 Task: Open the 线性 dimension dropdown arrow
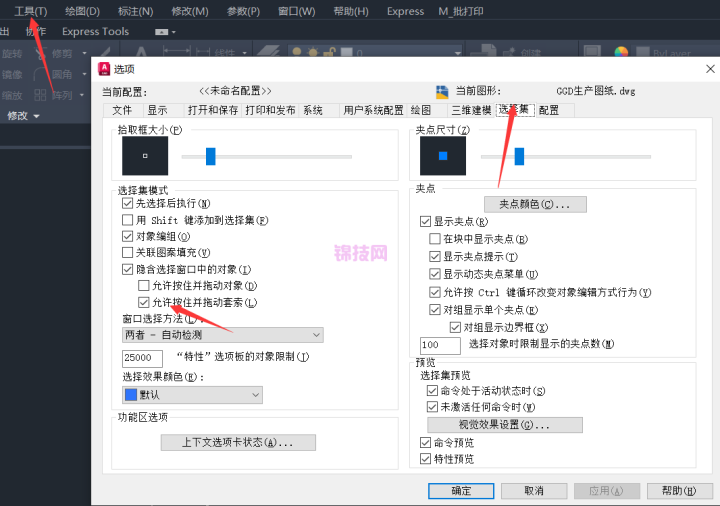tap(245, 53)
